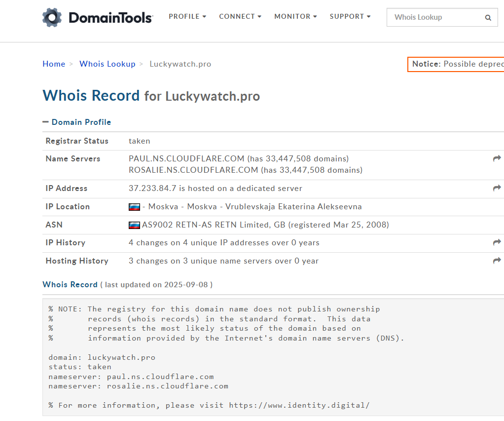Click the search magnifier icon
The image size is (504, 421).
488,18
